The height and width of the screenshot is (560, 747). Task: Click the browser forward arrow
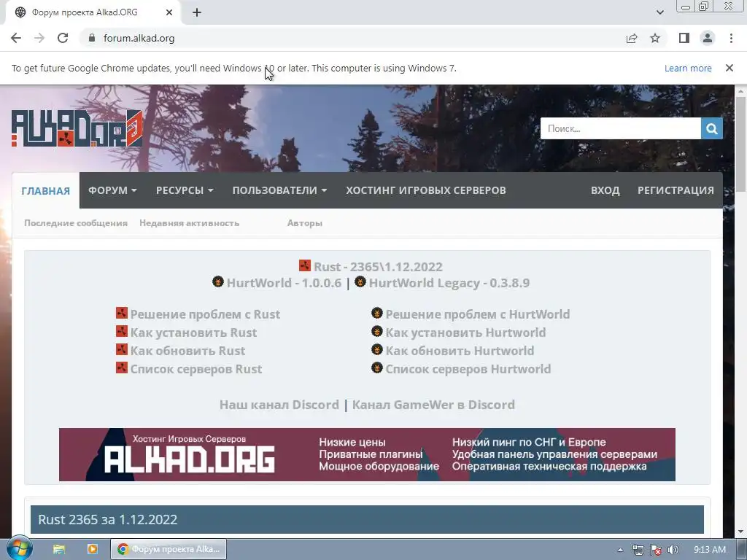coord(39,38)
